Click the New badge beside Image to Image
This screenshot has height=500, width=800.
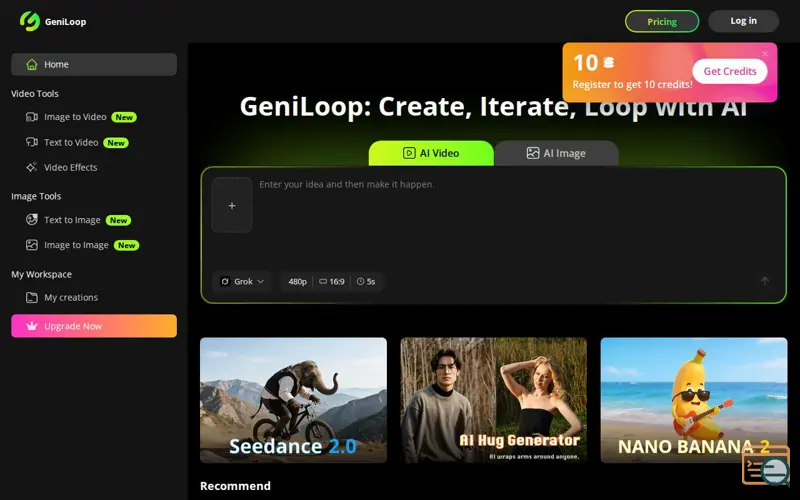[x=127, y=245]
